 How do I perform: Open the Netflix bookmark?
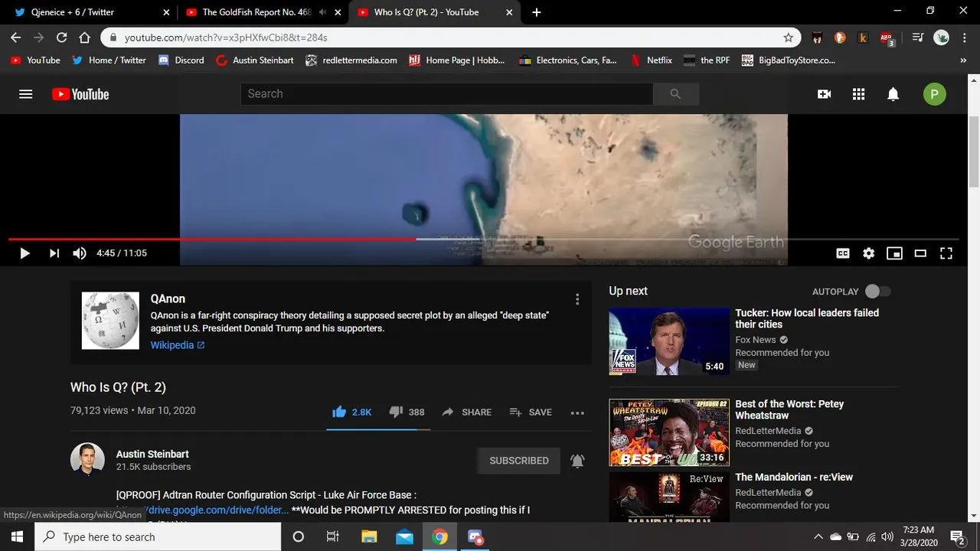pyautogui.click(x=651, y=60)
